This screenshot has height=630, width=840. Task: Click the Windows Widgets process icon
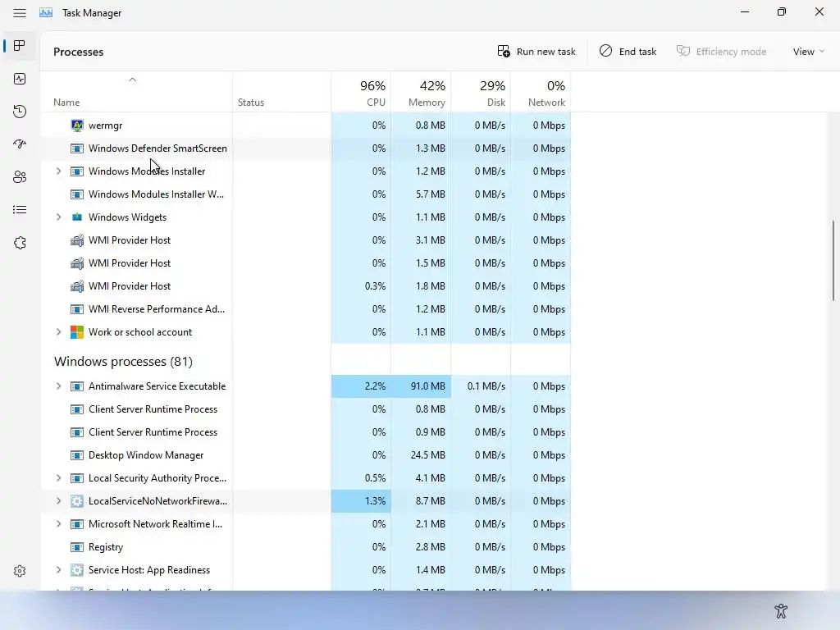coord(77,217)
